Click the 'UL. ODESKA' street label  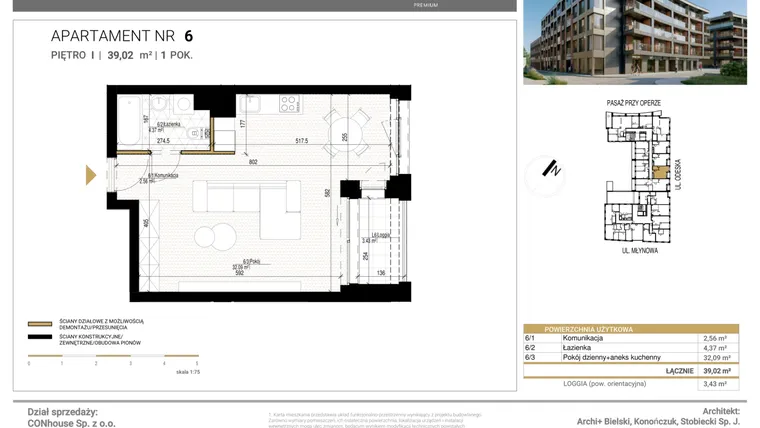(x=678, y=174)
